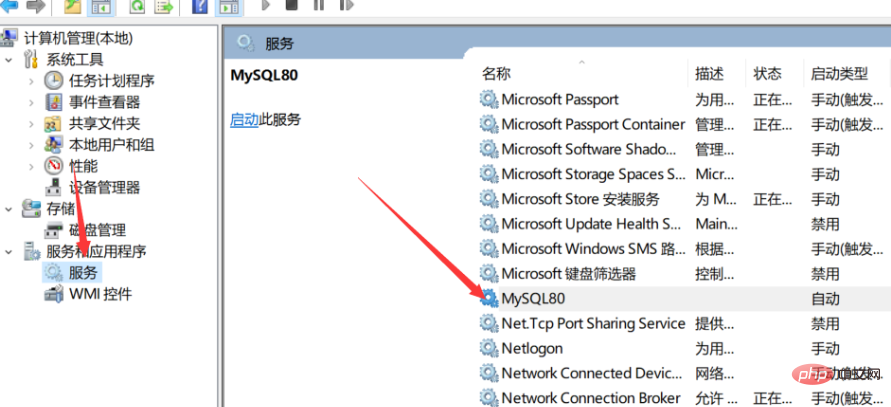891x407 pixels.
Task: Select the Microsoft Storage Spaces S... service
Action: (x=593, y=174)
